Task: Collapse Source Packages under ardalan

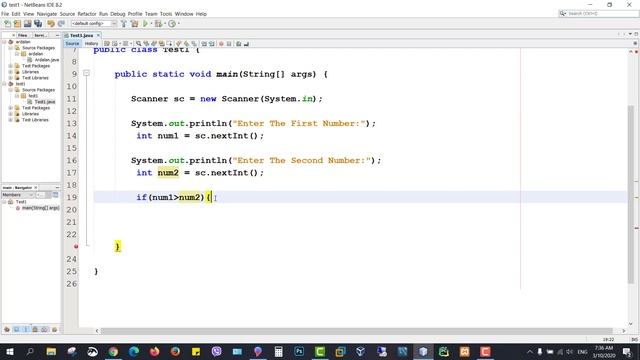Action: 11,48
